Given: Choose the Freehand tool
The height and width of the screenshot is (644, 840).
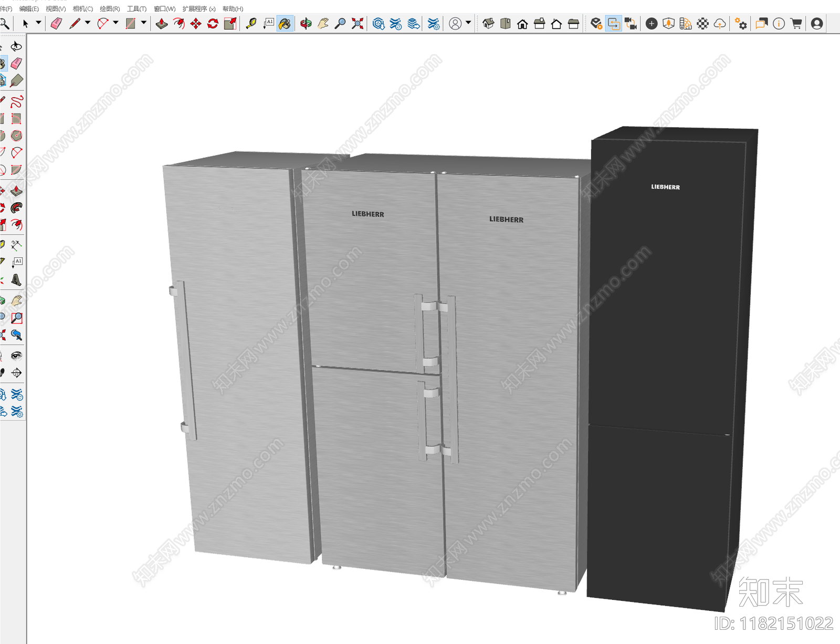Looking at the screenshot, I should click(x=16, y=101).
